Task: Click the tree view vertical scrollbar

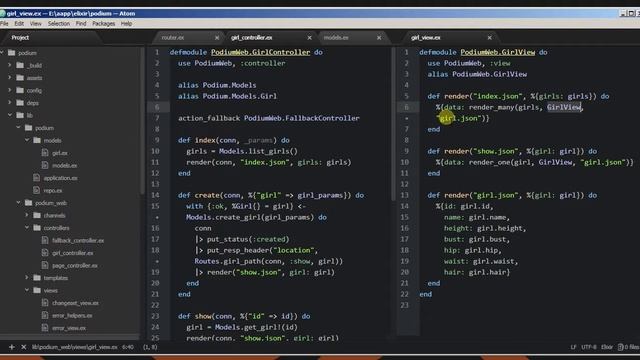Action: [142, 121]
